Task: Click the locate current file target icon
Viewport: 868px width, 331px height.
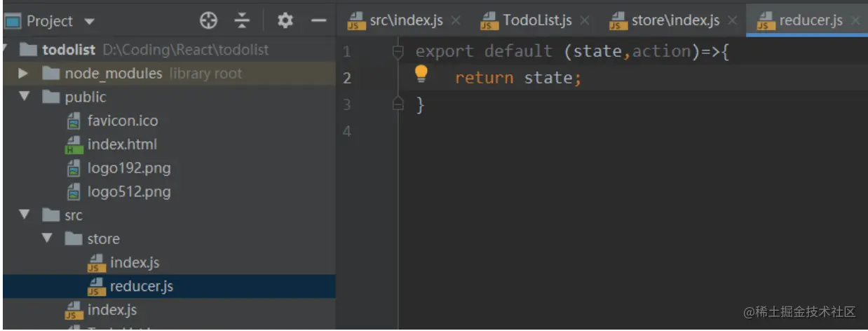Action: click(x=208, y=20)
